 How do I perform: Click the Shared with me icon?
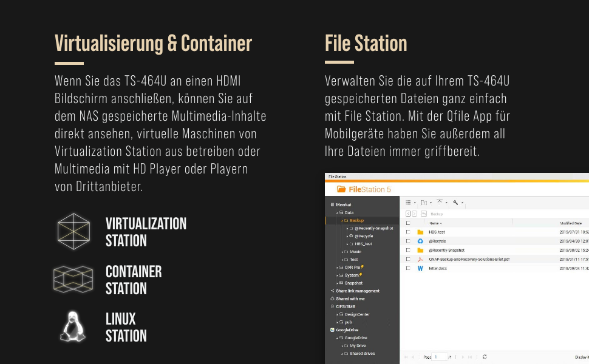pos(332,298)
